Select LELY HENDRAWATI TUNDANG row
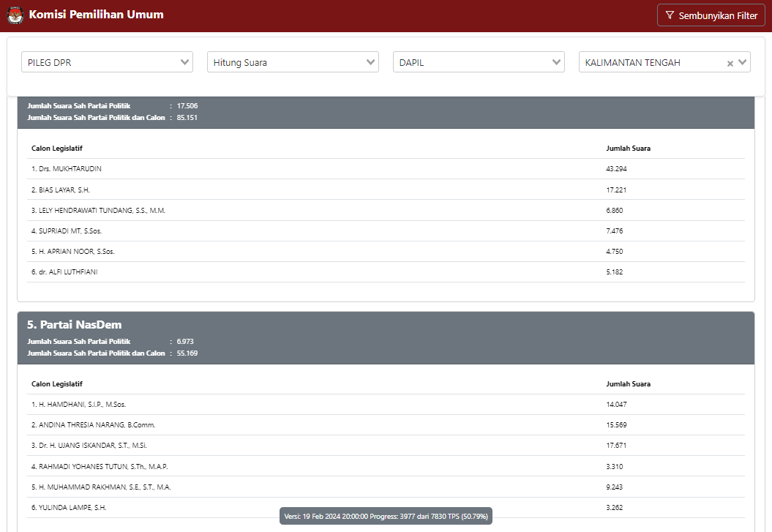Image resolution: width=772 pixels, height=532 pixels. [x=98, y=210]
